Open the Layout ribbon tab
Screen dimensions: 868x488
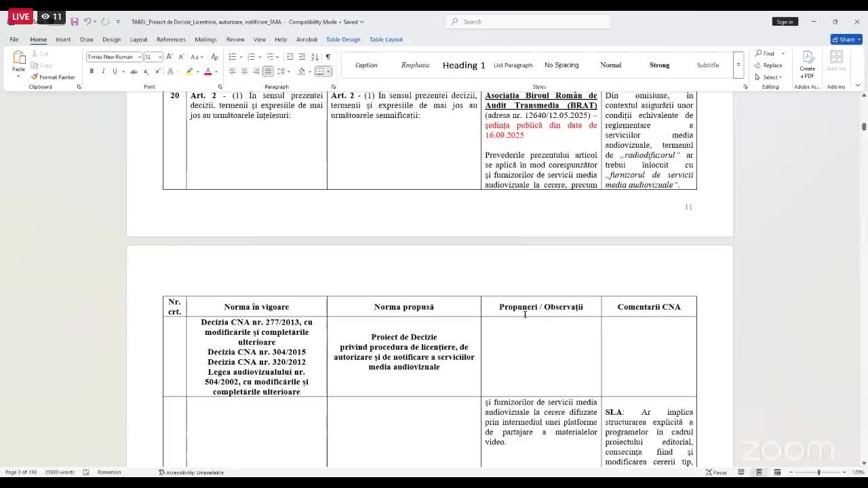pos(138,39)
